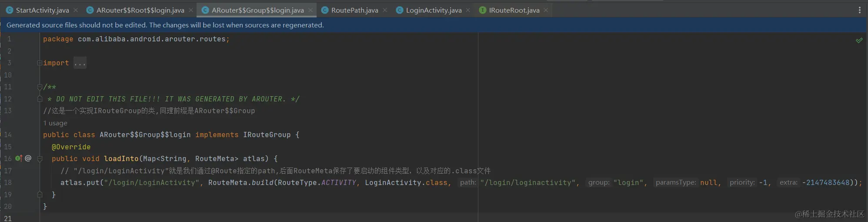Click the IRouteRoot.java interface file icon
868x222 pixels.
[482, 10]
